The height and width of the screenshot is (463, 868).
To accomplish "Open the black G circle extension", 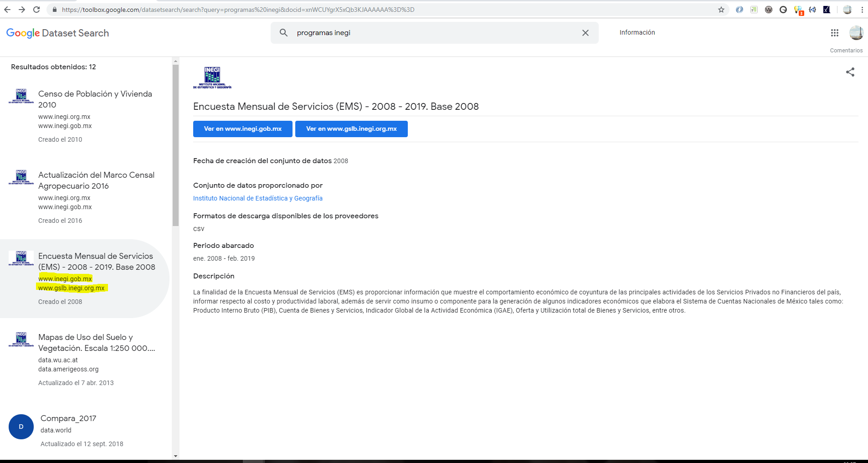I will 783,10.
